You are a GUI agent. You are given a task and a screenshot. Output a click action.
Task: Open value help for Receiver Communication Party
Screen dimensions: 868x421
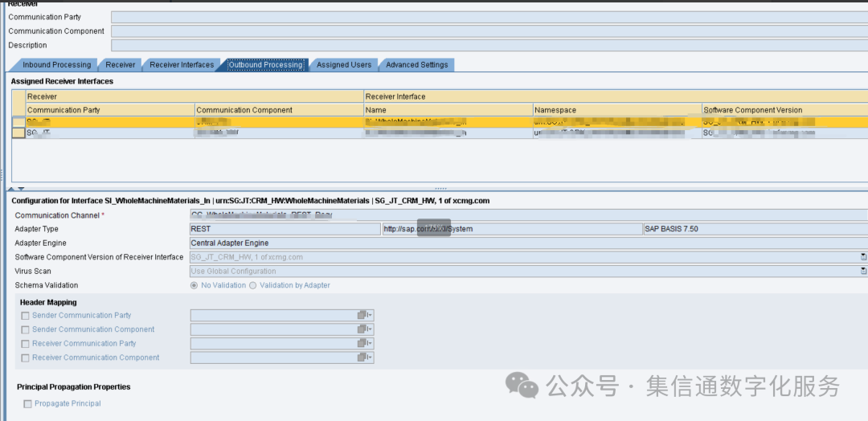[364, 344]
